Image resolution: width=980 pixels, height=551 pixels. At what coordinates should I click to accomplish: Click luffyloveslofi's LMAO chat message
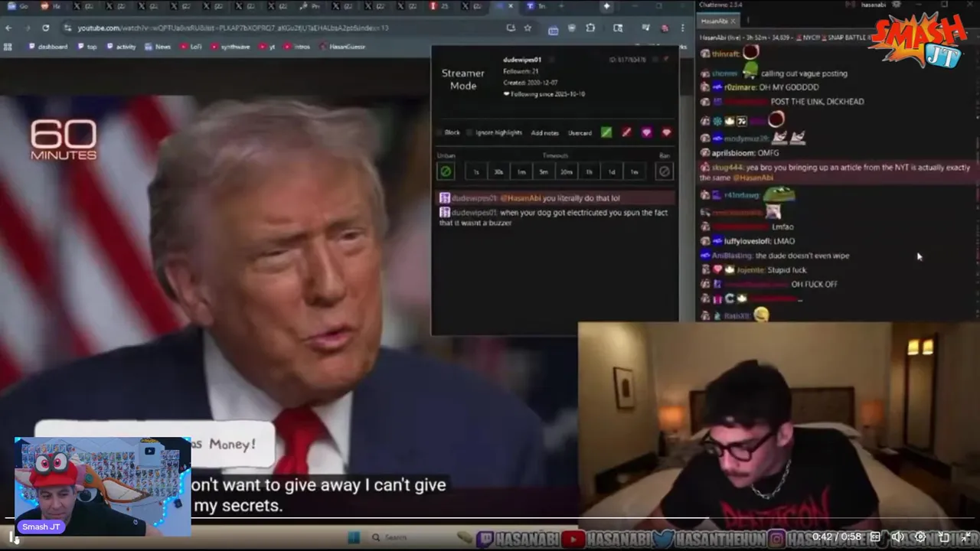pyautogui.click(x=749, y=241)
